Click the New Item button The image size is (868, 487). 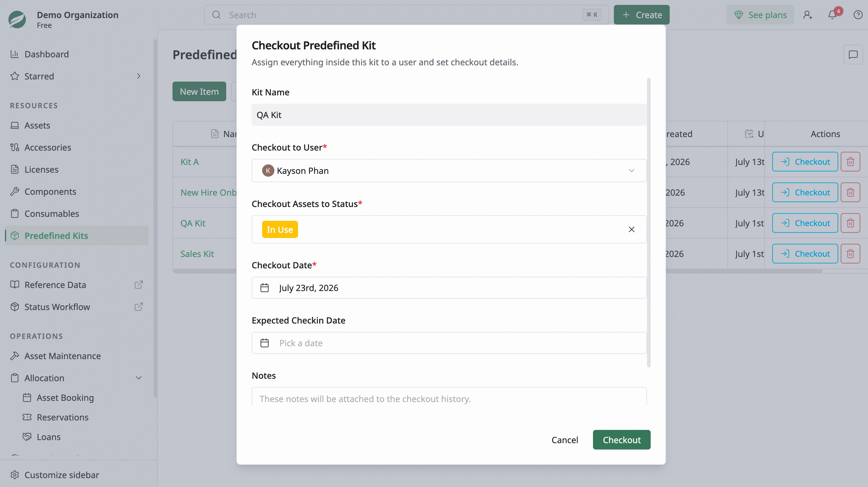coord(199,91)
